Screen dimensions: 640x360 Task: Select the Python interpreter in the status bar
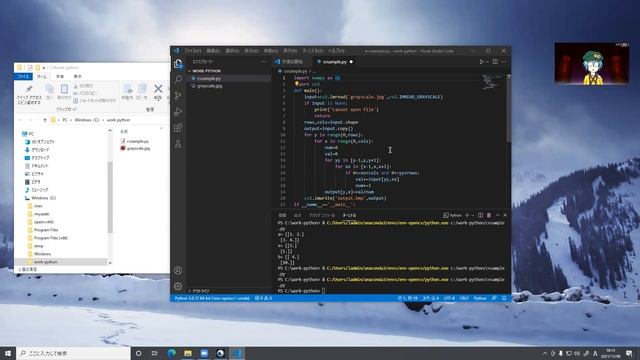coord(212,298)
